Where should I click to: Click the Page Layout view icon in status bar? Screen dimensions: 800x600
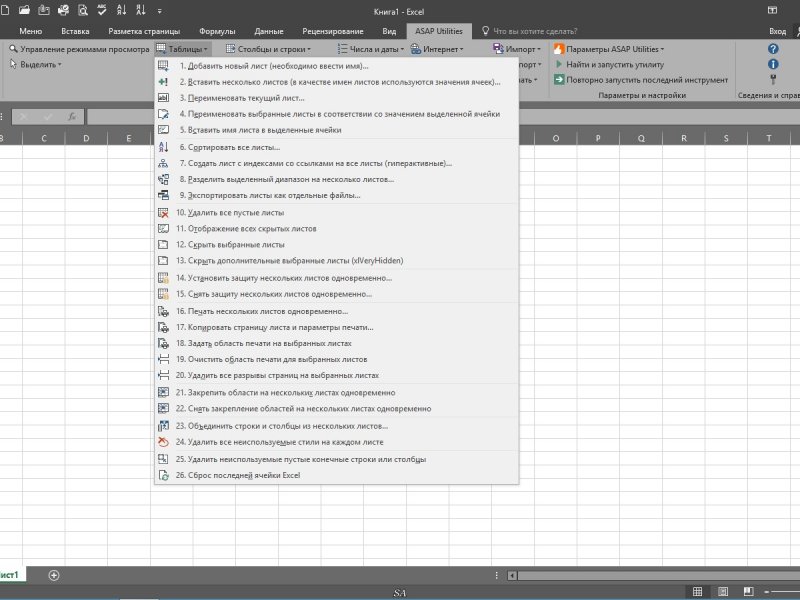(x=723, y=591)
